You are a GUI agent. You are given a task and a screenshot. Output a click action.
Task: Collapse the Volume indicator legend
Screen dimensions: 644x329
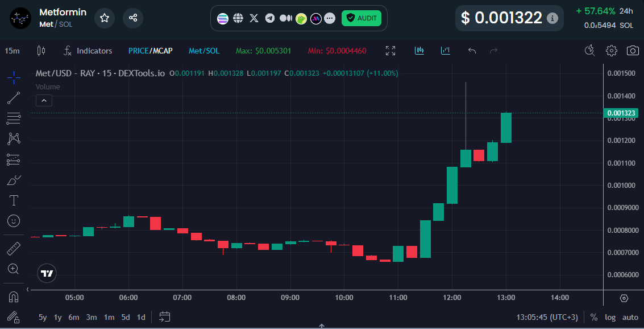pos(44,100)
